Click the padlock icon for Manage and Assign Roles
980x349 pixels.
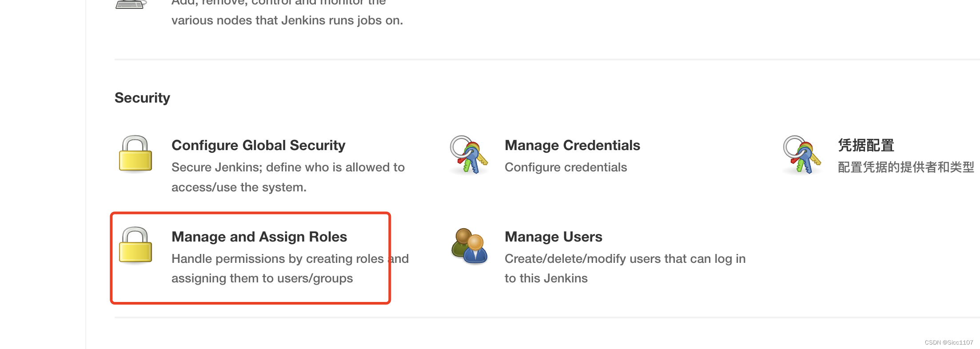135,245
